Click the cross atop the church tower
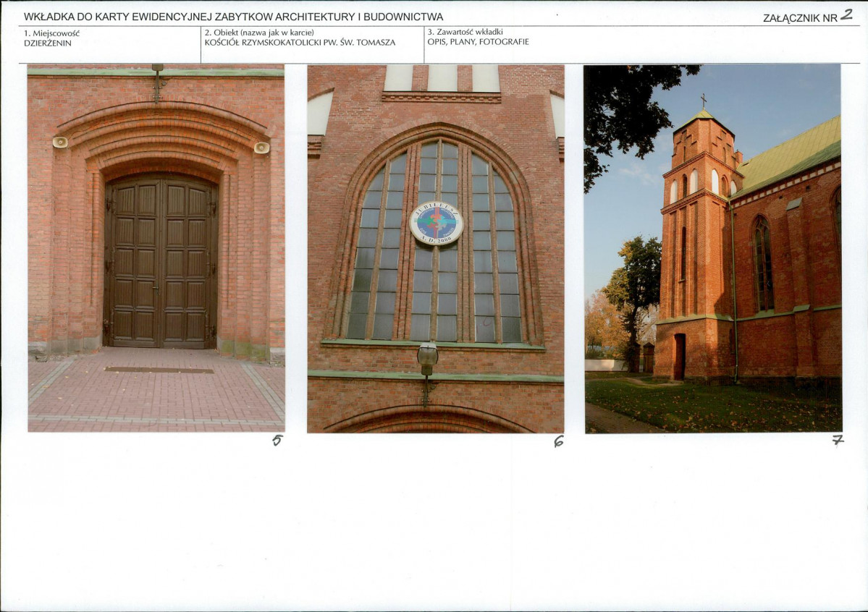The image size is (868, 612). click(x=704, y=101)
